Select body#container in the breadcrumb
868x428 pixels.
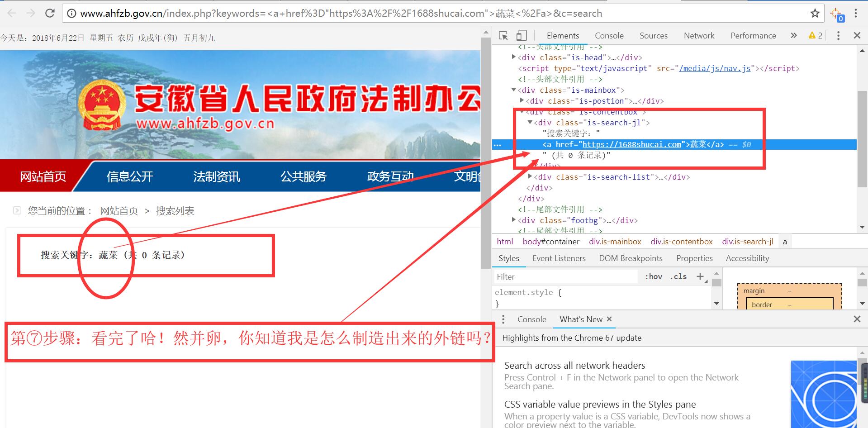point(551,242)
